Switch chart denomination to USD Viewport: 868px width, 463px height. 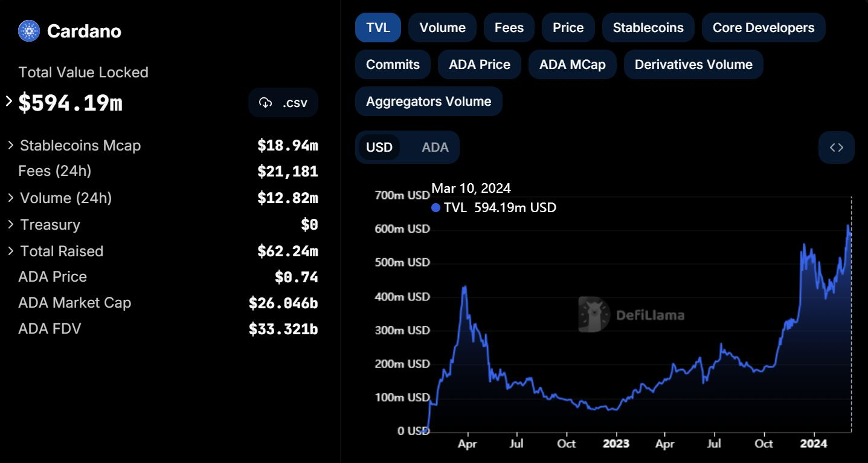[x=379, y=147]
